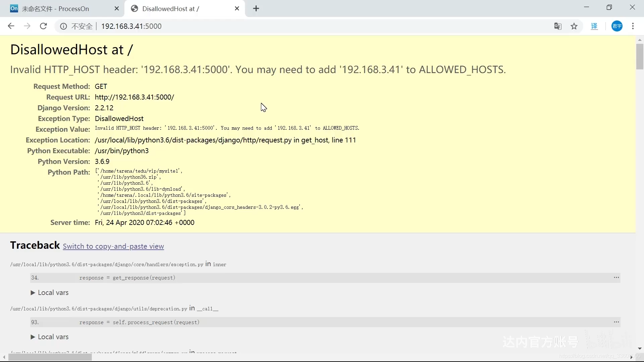Click the vertical scrollbar thumb
Screen dimensions: 644x362
tap(640, 56)
